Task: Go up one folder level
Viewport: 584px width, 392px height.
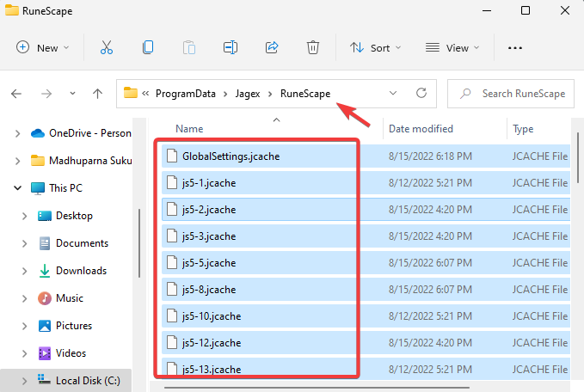Action: pos(97,94)
